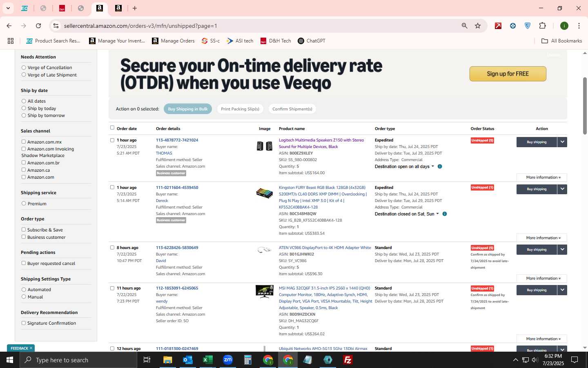Click the page vertical scrollbar thumb
This screenshot has height=368, width=588.
click(585, 105)
